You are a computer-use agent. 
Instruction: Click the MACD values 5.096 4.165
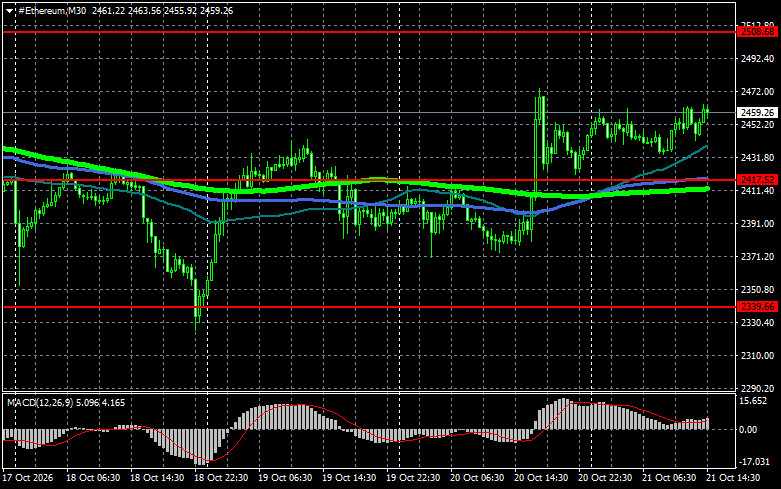click(x=101, y=402)
